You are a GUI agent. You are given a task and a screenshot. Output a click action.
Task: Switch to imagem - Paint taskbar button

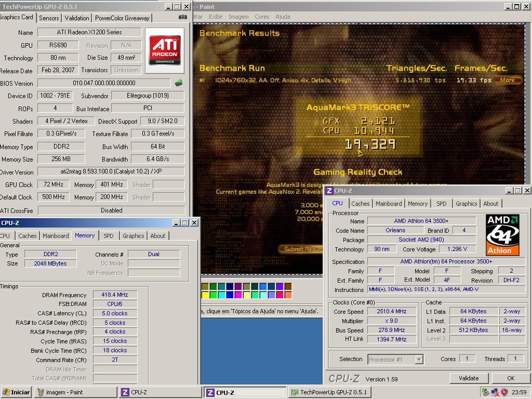76,392
